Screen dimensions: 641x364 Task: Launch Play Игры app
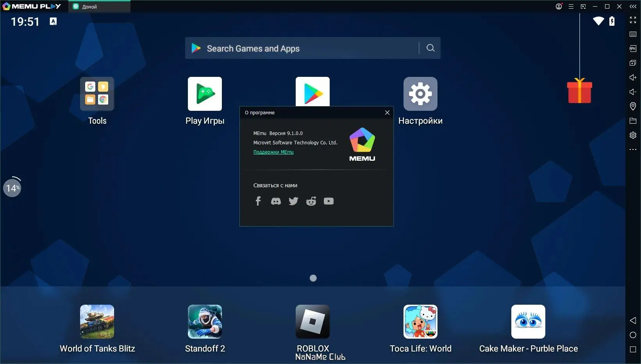click(205, 94)
